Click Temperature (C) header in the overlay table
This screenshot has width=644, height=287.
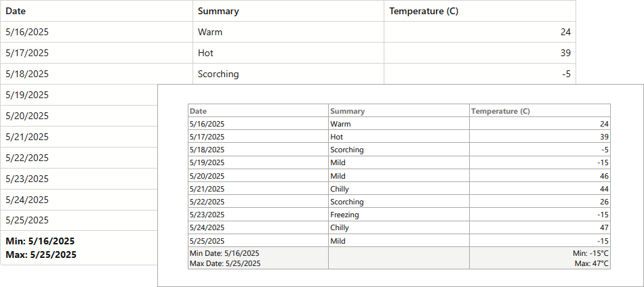[x=500, y=111]
